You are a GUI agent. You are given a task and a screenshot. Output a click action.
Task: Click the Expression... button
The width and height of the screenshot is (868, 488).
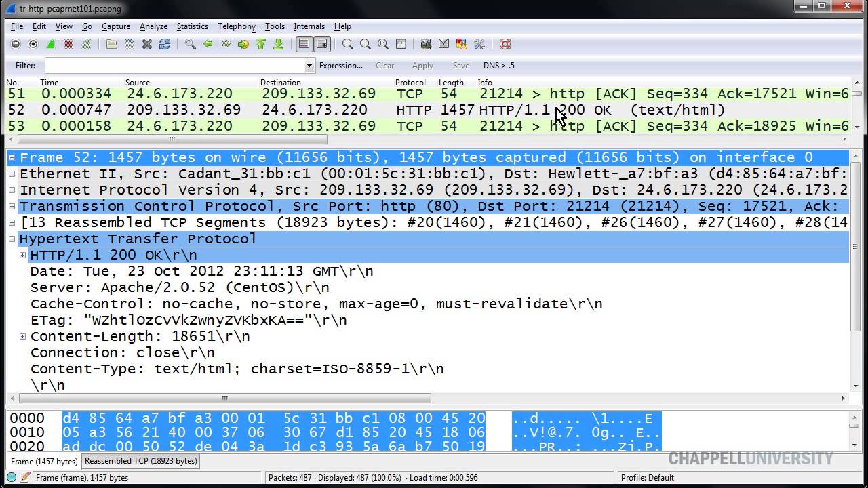(341, 66)
